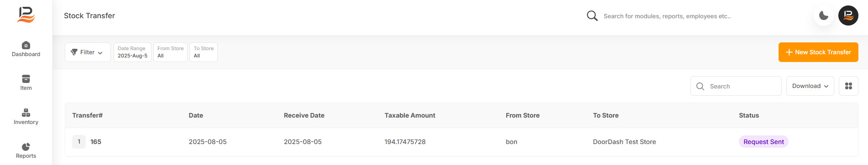
Task: Open transfer number 165
Action: tap(96, 142)
